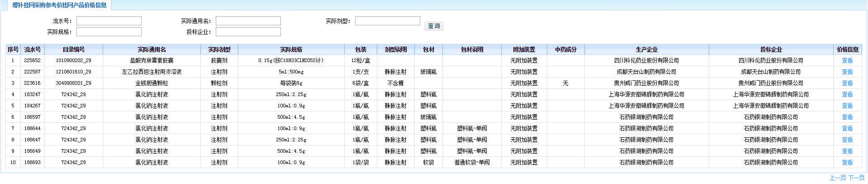Open 查看 link in row 10

(847, 162)
